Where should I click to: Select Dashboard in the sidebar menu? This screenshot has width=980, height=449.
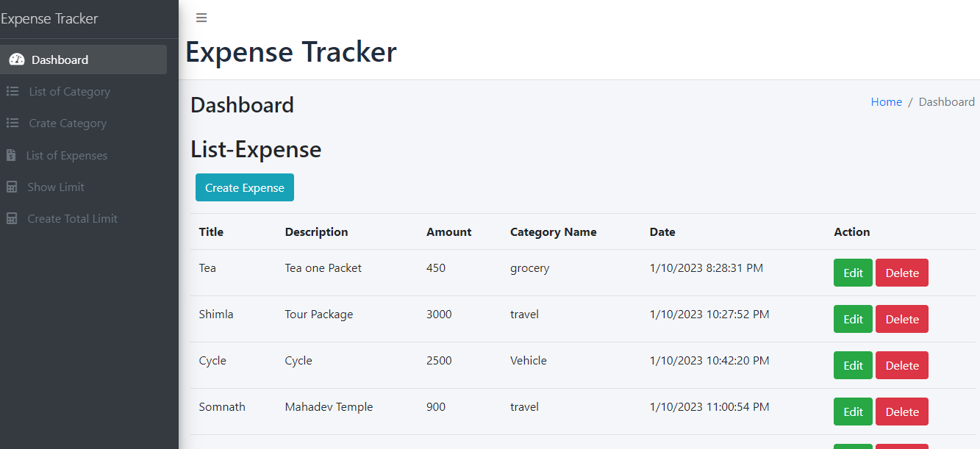click(x=60, y=60)
